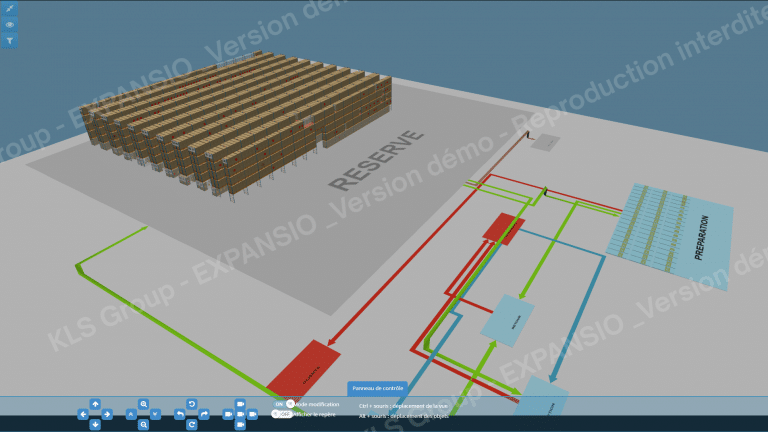
Task: Zoom in with the magnifier plus
Action: coord(143,403)
